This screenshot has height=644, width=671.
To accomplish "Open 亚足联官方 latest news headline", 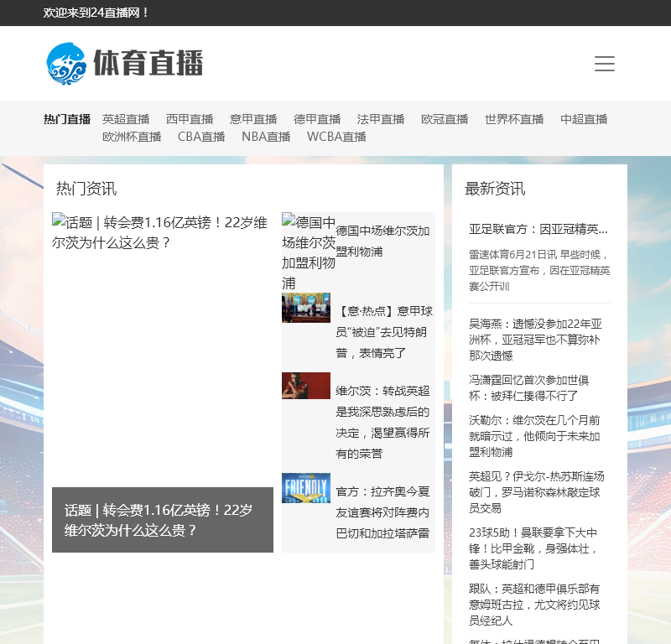I will (x=538, y=229).
